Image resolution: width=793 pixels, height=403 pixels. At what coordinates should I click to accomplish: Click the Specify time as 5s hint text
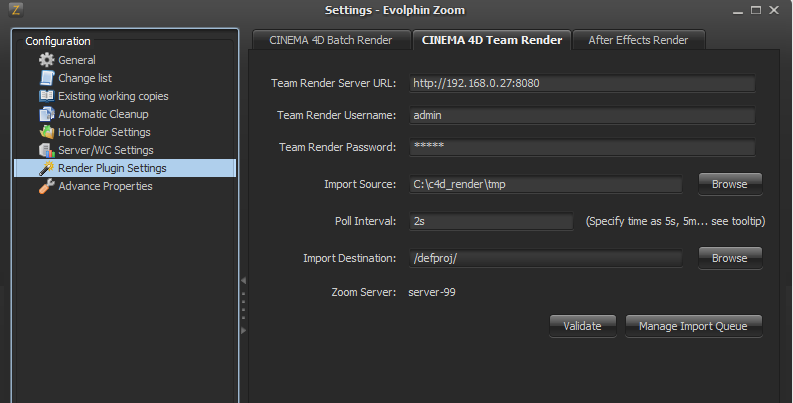[675, 221]
